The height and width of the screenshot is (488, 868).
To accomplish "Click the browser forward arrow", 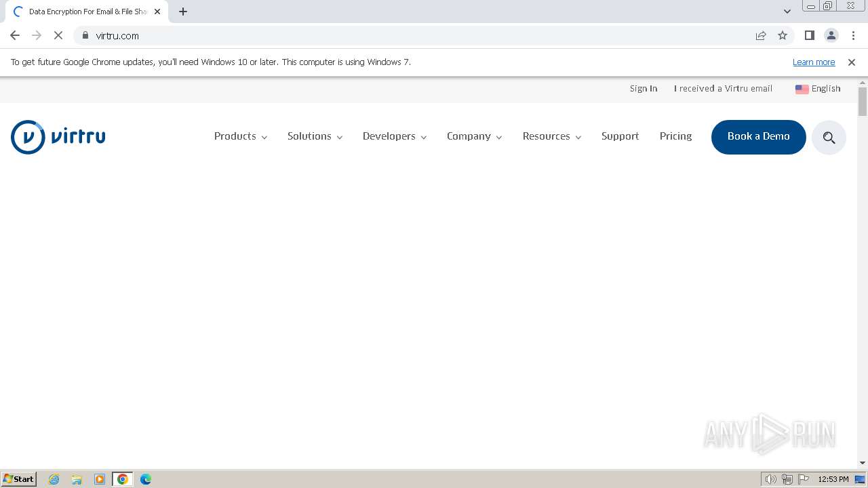I will (37, 35).
